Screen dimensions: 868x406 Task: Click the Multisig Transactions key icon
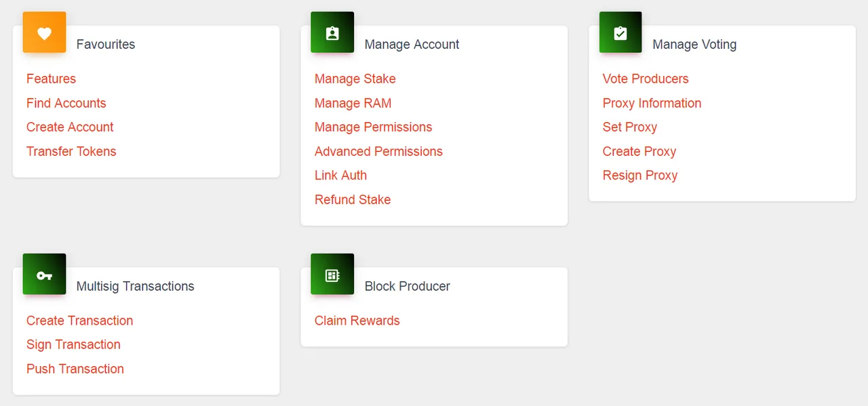44,275
